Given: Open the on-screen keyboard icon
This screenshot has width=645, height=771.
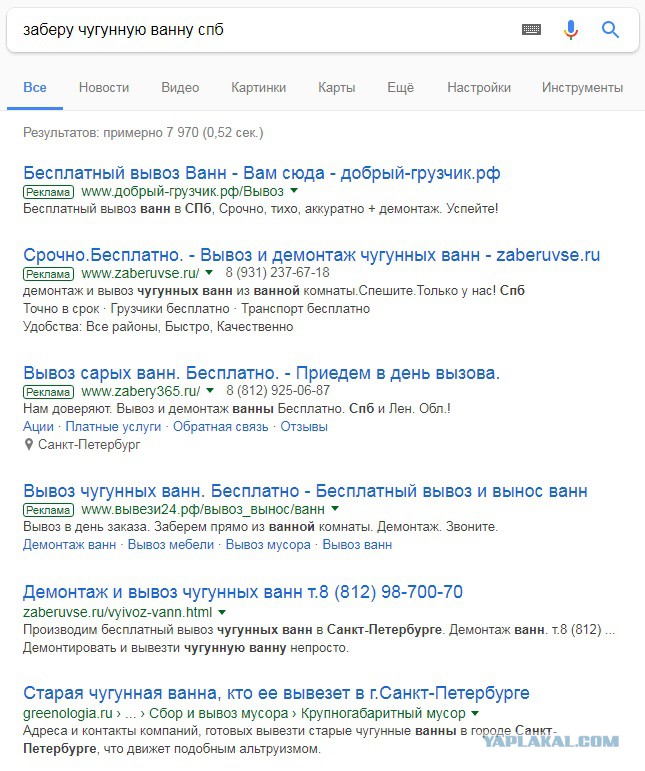Looking at the screenshot, I should coord(531,30).
